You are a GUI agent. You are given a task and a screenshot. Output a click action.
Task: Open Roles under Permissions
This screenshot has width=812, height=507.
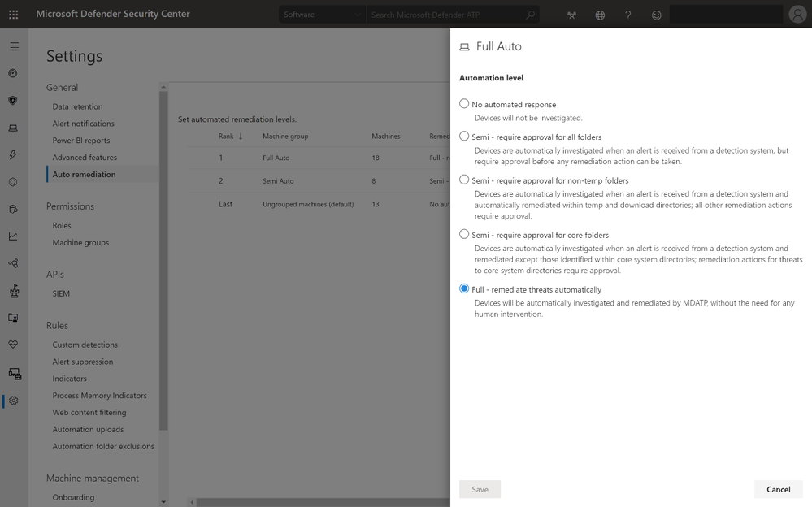click(62, 225)
